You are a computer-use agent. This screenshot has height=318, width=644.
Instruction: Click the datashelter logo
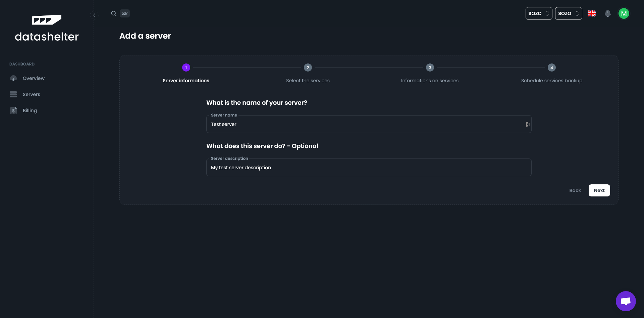tap(47, 29)
